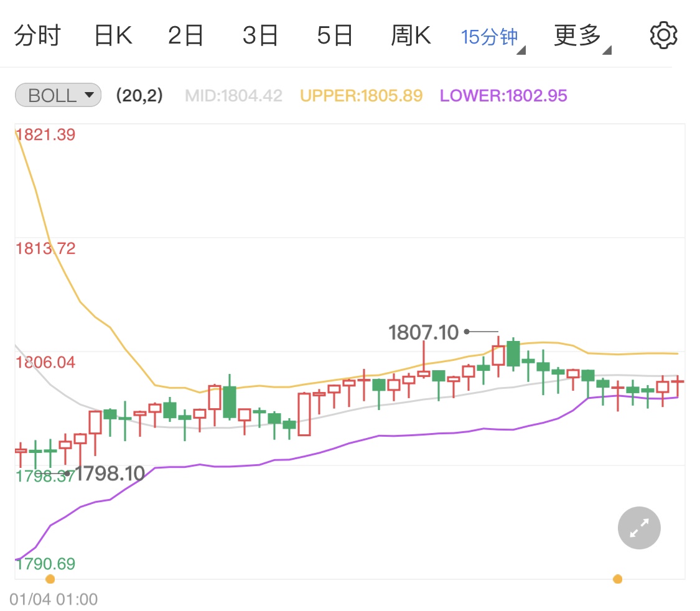
Task: Click the 1790.69 axis label
Action: (x=45, y=564)
